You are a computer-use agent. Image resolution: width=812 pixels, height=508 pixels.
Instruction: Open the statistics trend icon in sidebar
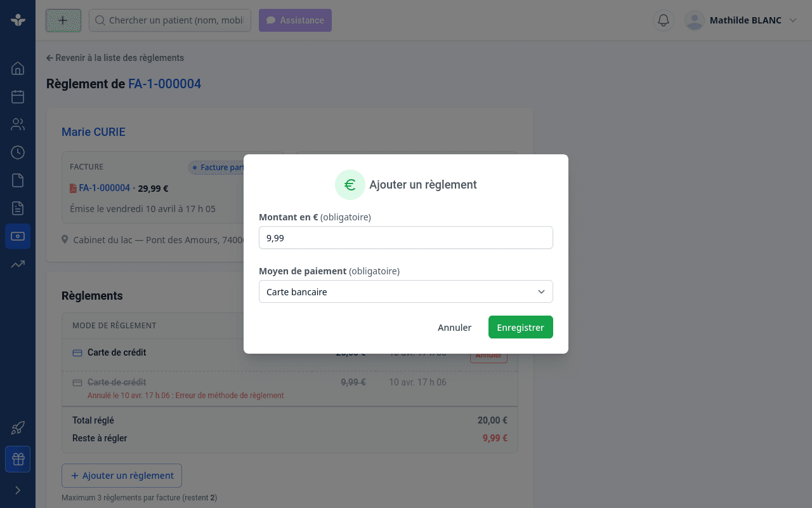coord(18,264)
